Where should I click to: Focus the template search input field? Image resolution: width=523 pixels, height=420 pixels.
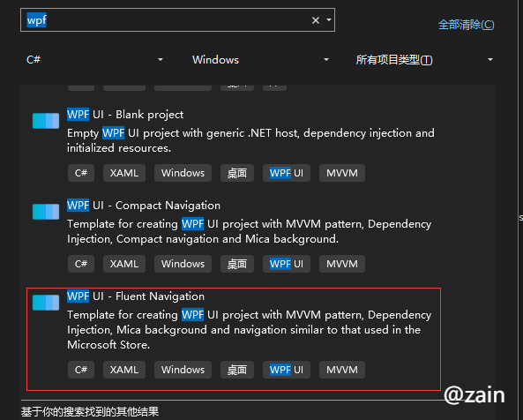click(x=167, y=20)
